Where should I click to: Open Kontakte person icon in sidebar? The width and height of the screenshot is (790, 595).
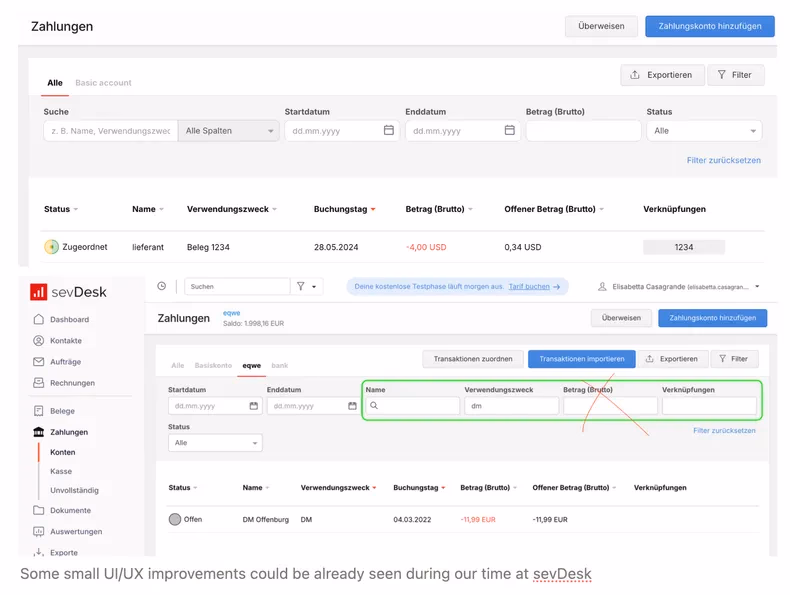pos(38,341)
